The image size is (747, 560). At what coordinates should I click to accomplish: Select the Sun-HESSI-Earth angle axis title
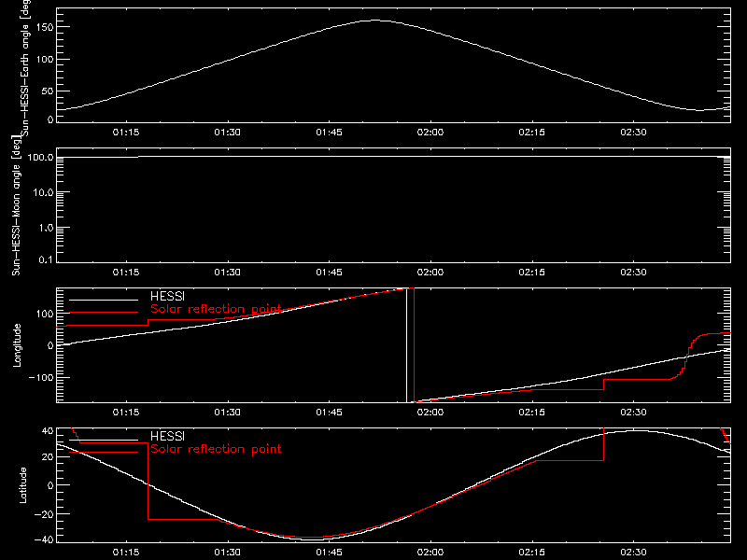pos(25,68)
